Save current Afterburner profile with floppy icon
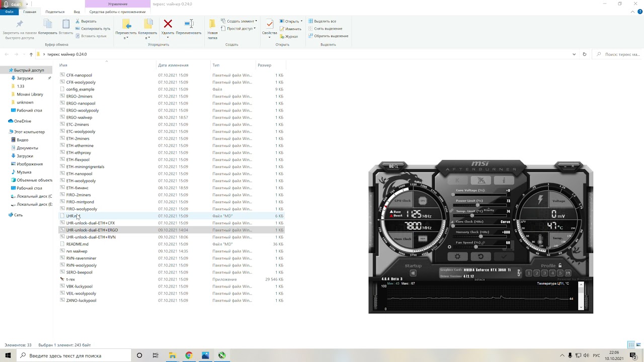 [568, 273]
